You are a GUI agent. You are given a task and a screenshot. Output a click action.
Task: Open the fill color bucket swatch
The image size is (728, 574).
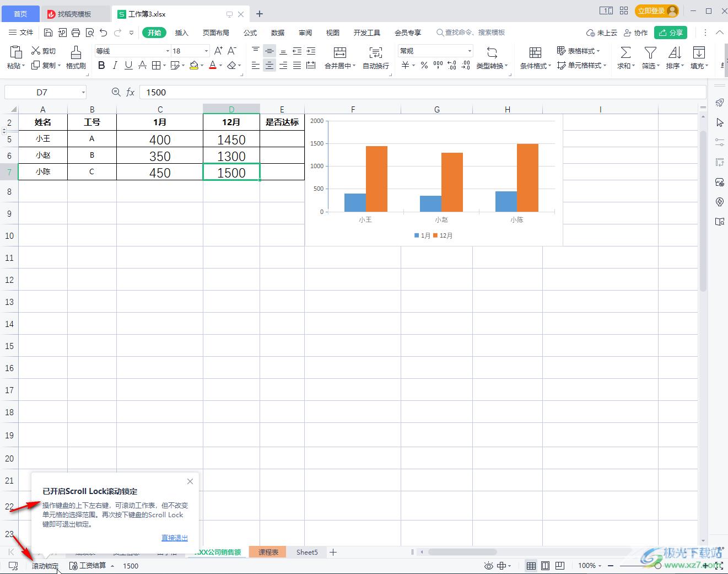193,66
